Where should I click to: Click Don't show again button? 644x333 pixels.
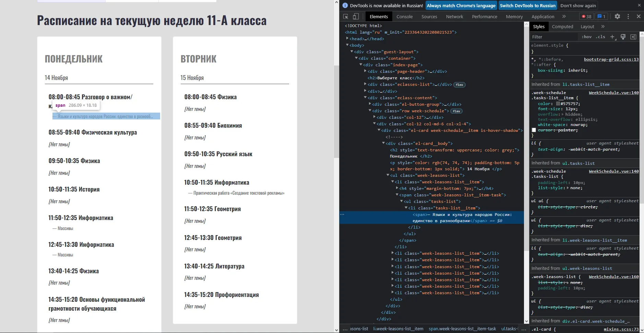(x=578, y=5)
